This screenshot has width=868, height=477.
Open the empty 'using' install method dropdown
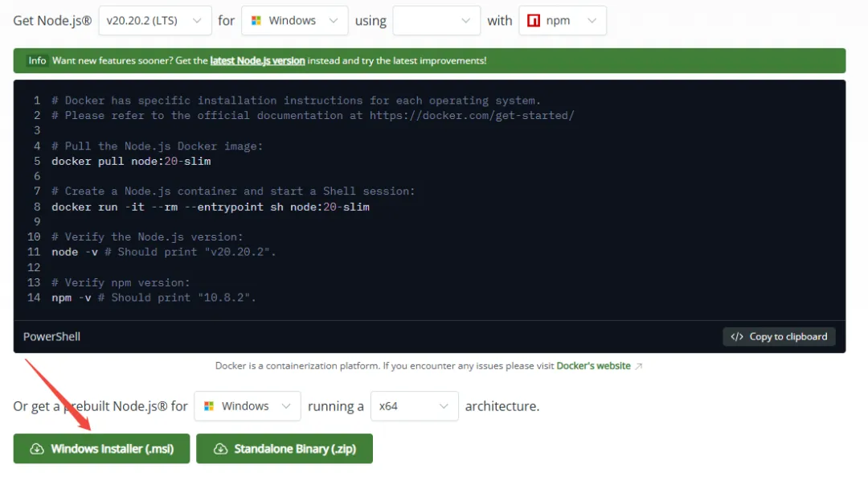[436, 20]
